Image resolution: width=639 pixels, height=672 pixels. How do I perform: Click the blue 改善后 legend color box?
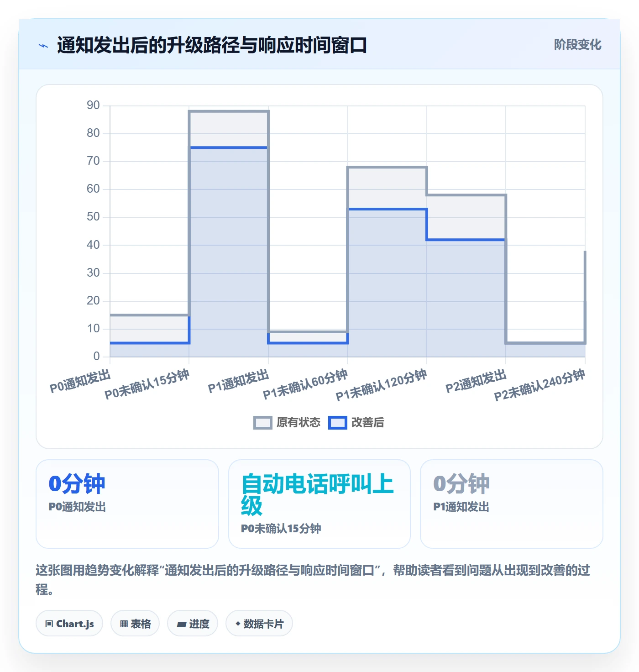(x=338, y=423)
